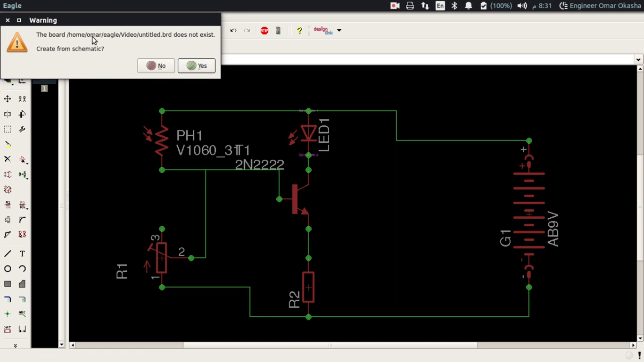Click the screen recorder tray icon
Viewport: 644px width, 362px height.
(x=395, y=6)
